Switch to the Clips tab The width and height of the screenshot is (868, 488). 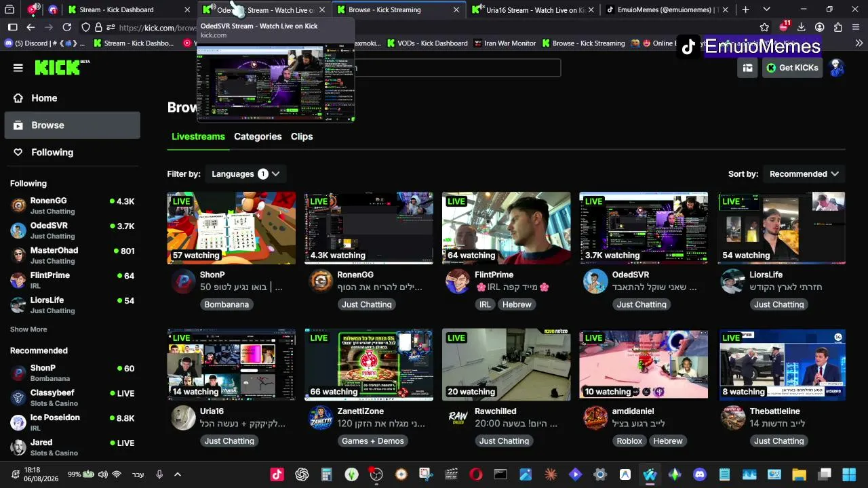pos(302,136)
